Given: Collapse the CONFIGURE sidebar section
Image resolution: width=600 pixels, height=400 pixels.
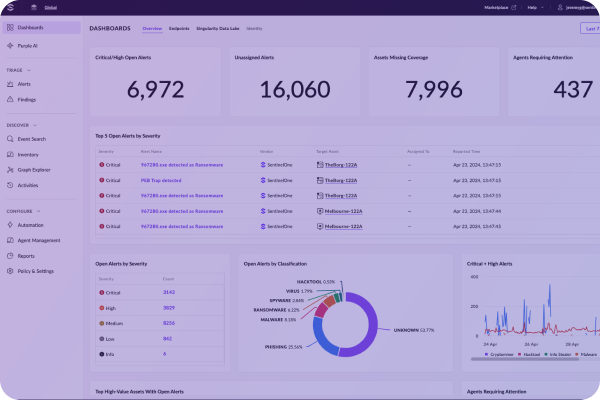Looking at the screenshot, I should coord(37,211).
